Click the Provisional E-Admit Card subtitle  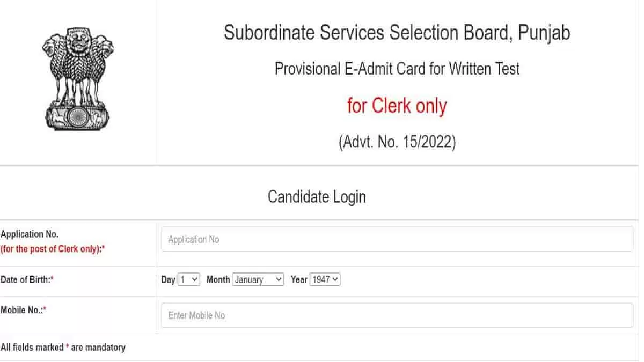(397, 69)
